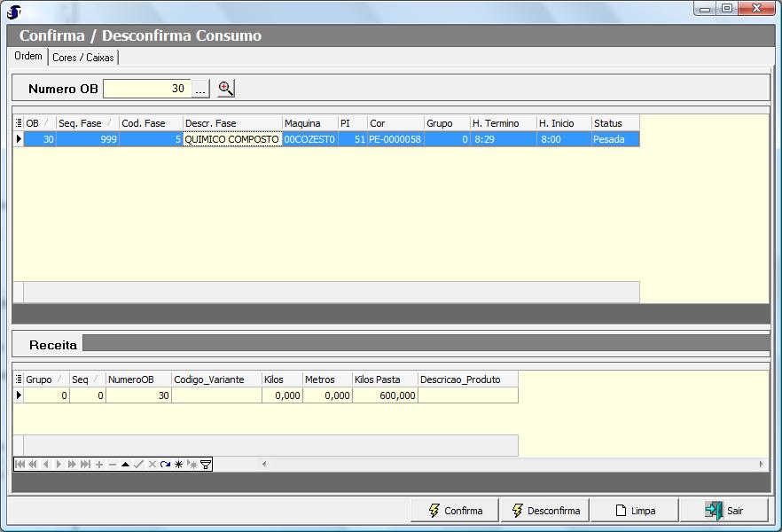Click the magnifier search icon beside Numero OB
The width and height of the screenshot is (782, 532).
point(226,89)
